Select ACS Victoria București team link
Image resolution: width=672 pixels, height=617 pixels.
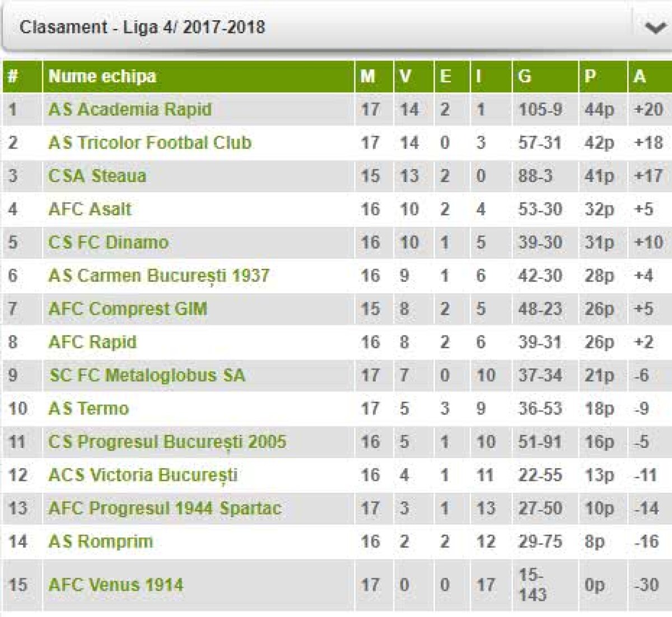tap(143, 475)
